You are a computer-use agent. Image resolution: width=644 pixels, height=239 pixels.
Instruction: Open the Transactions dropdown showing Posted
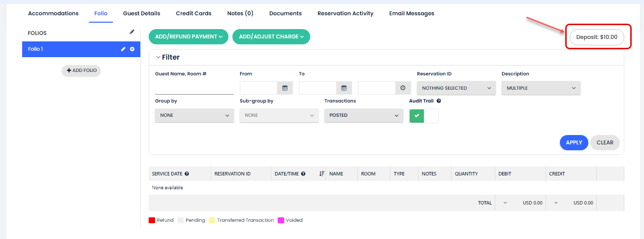(x=363, y=115)
